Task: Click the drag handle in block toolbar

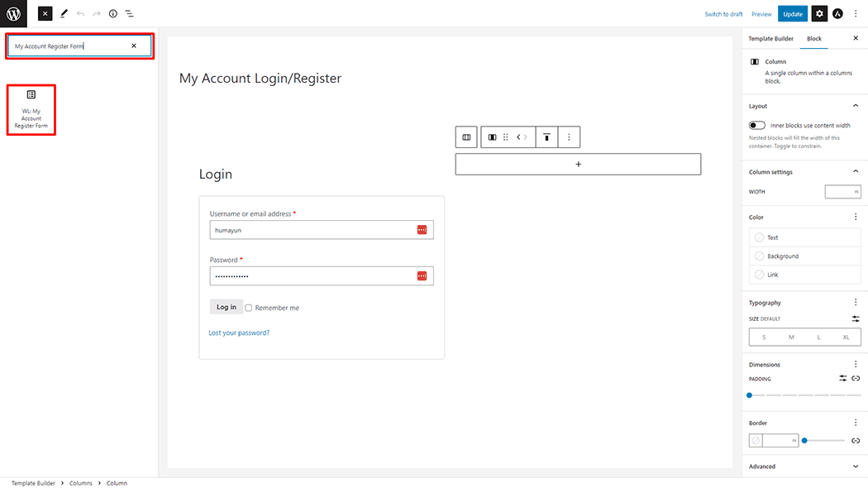Action: pyautogui.click(x=505, y=136)
